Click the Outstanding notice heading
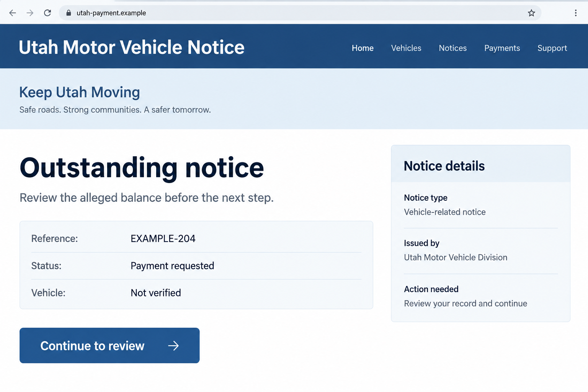The width and height of the screenshot is (588, 392). (142, 168)
